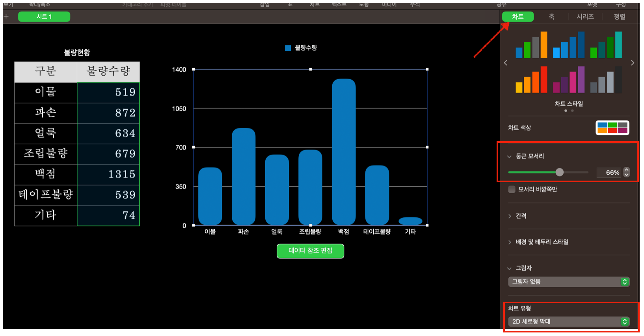The height and width of the screenshot is (336, 644).
Task: Select the 파손 bar in chart
Action: click(x=244, y=176)
